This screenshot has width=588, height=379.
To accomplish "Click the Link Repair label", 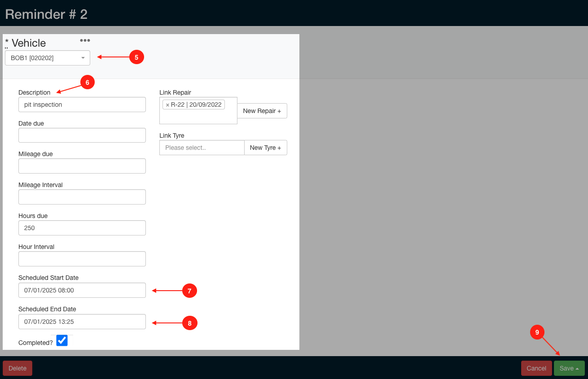I will click(x=175, y=92).
